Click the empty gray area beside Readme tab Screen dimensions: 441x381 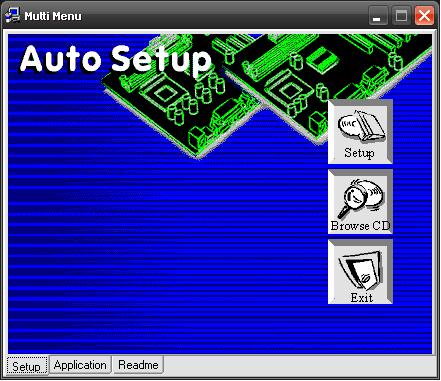click(300, 365)
